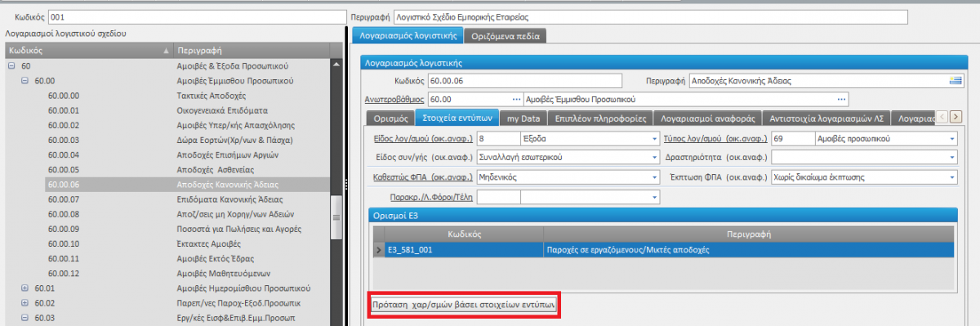Click the row indicator arrow beside E3_581_001
Viewport: 980px width, 326px height.
pos(379,250)
